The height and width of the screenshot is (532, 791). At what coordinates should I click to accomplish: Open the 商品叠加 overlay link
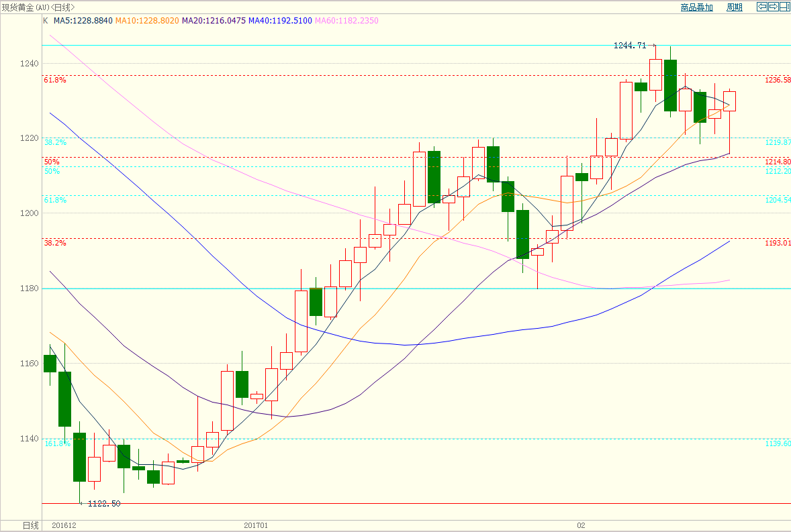tap(697, 7)
